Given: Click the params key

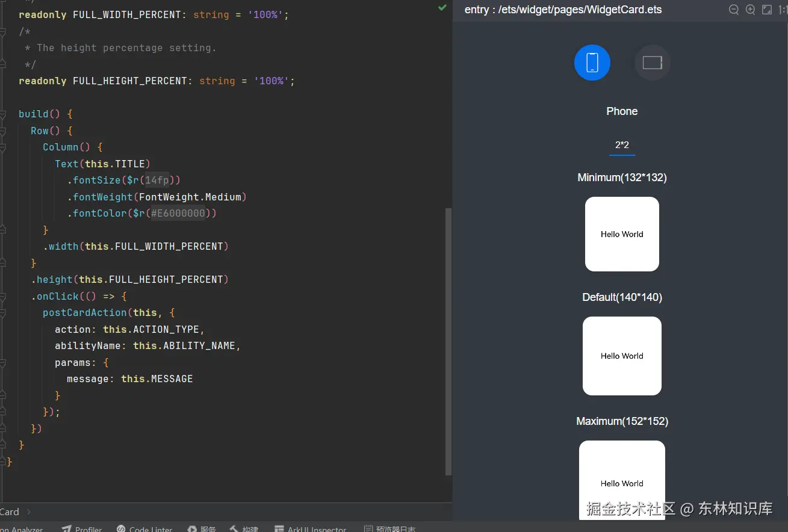Looking at the screenshot, I should (73, 362).
